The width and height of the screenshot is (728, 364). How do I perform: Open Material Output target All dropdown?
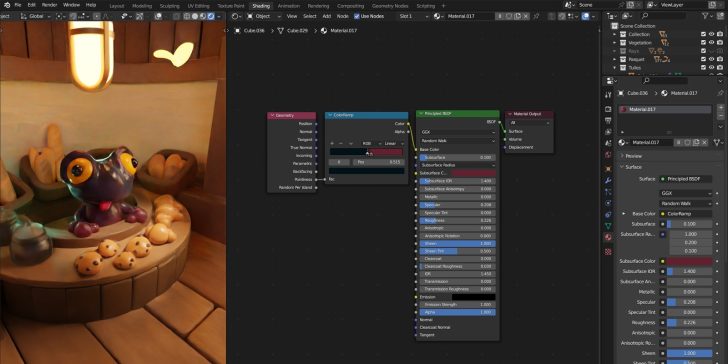(x=529, y=123)
